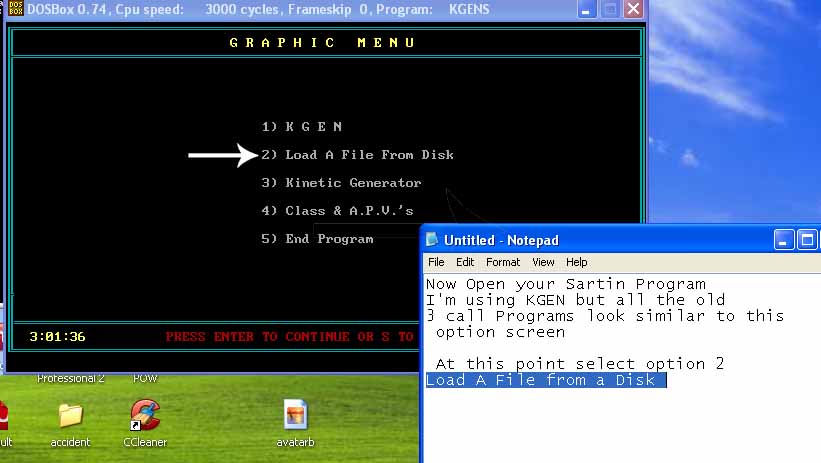The height and width of the screenshot is (463, 821).
Task: Open Notepad's Format menu
Action: coord(503,262)
